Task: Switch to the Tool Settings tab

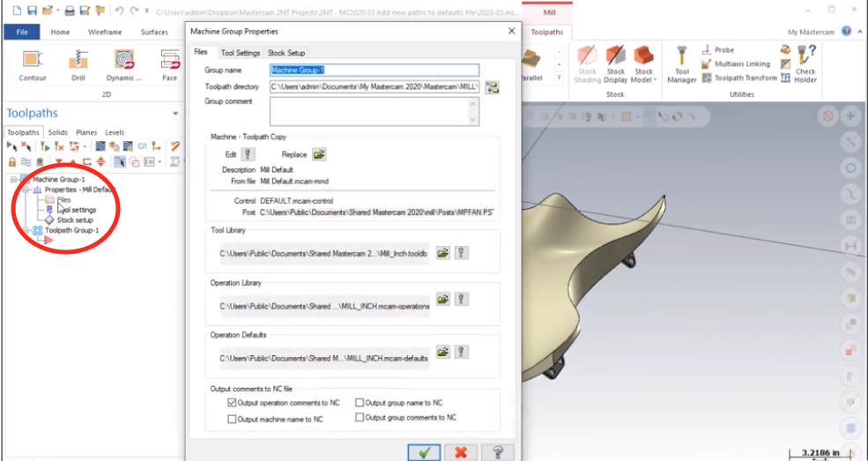Action: [x=241, y=53]
